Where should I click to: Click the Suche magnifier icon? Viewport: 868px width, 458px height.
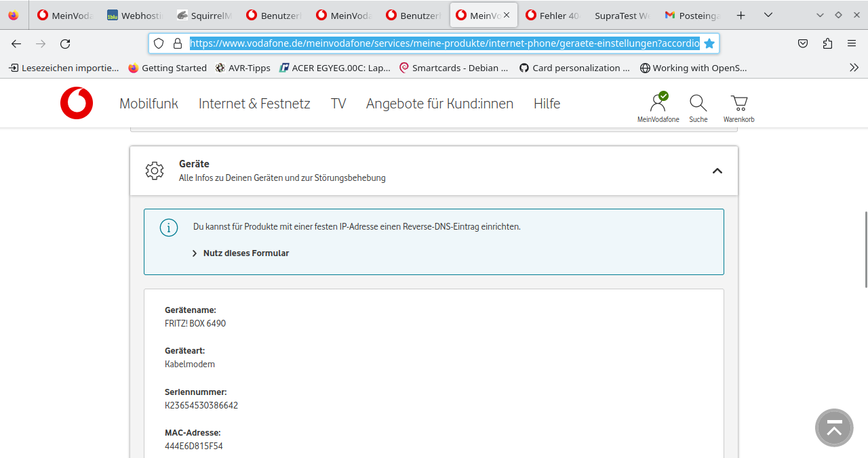pos(698,103)
